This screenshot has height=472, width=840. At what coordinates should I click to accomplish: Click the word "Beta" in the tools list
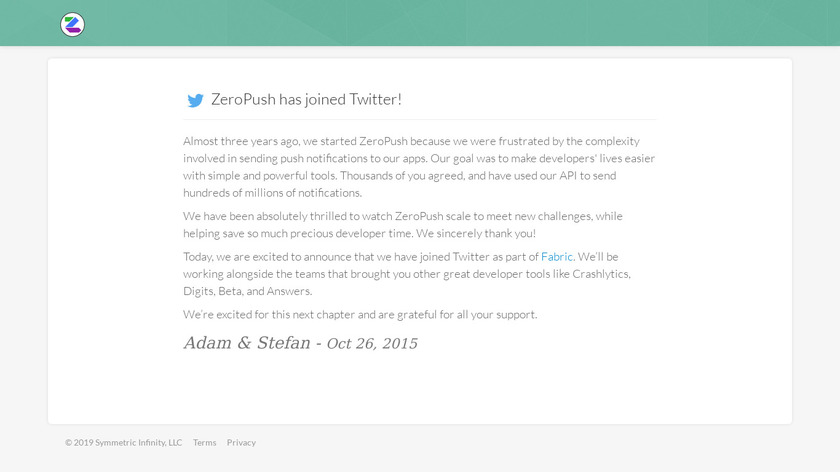[231, 291]
